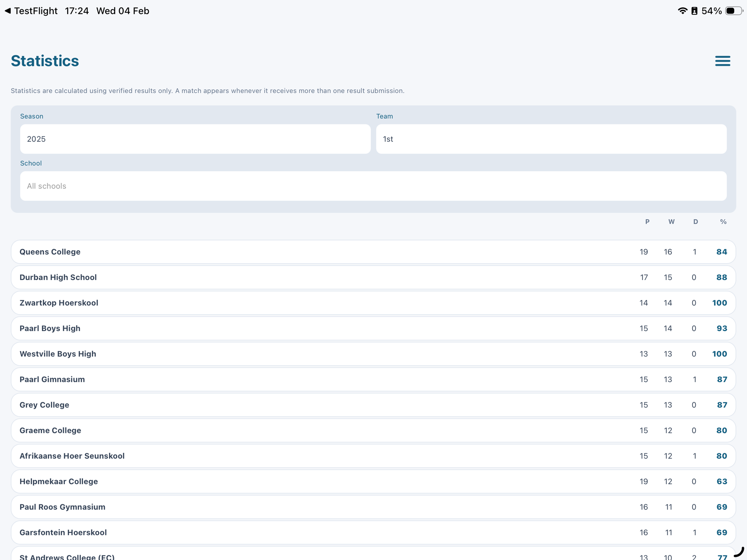
Task: Open the hamburger menu icon
Action: pyautogui.click(x=722, y=61)
